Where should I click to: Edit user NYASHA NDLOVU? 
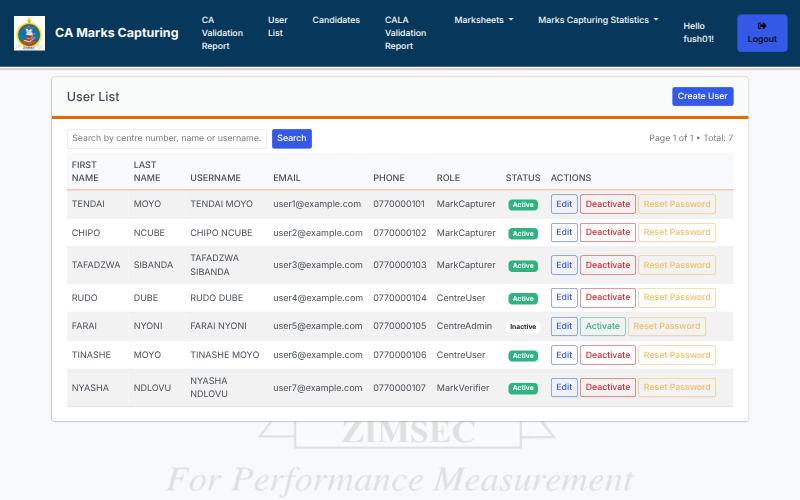[x=564, y=387]
